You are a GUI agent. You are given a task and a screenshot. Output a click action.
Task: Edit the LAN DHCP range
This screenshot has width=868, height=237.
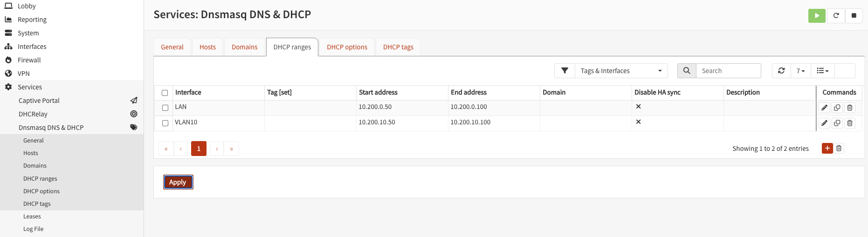824,108
